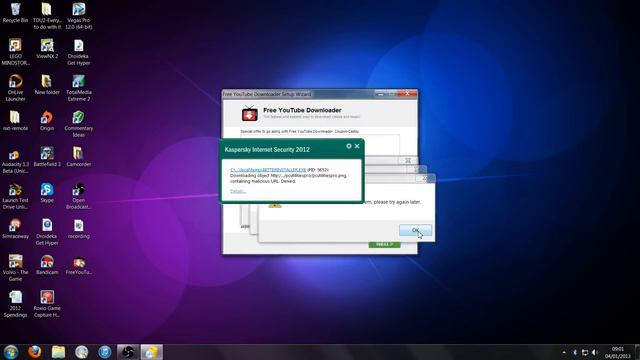Open FreeYouTube installer icon on desktop
This screenshot has width=640, height=360.
pos(79,265)
